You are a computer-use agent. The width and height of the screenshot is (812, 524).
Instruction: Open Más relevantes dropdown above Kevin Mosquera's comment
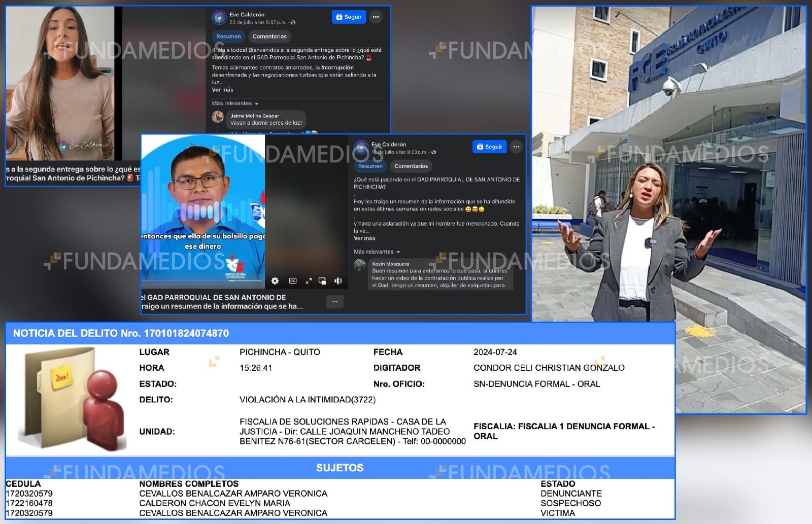pos(377,252)
